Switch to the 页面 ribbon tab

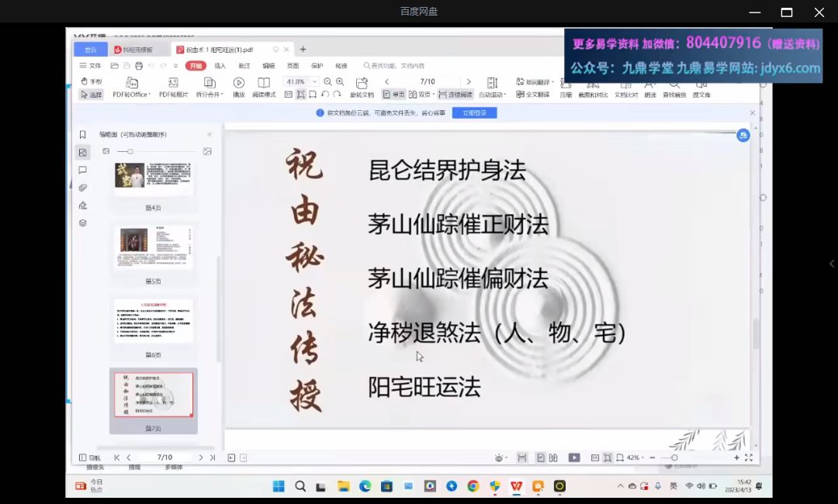point(293,66)
